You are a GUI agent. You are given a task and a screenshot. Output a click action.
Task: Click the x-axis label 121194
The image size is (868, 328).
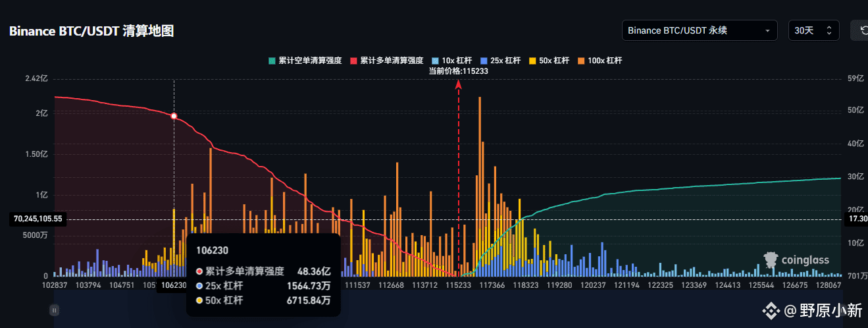click(626, 285)
